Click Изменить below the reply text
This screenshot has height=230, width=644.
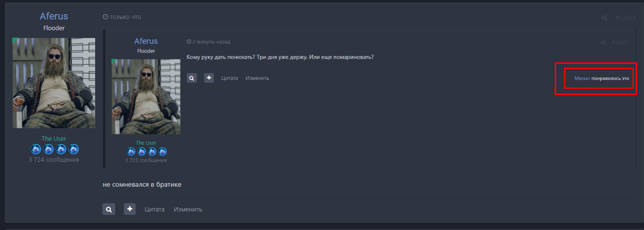(188, 209)
